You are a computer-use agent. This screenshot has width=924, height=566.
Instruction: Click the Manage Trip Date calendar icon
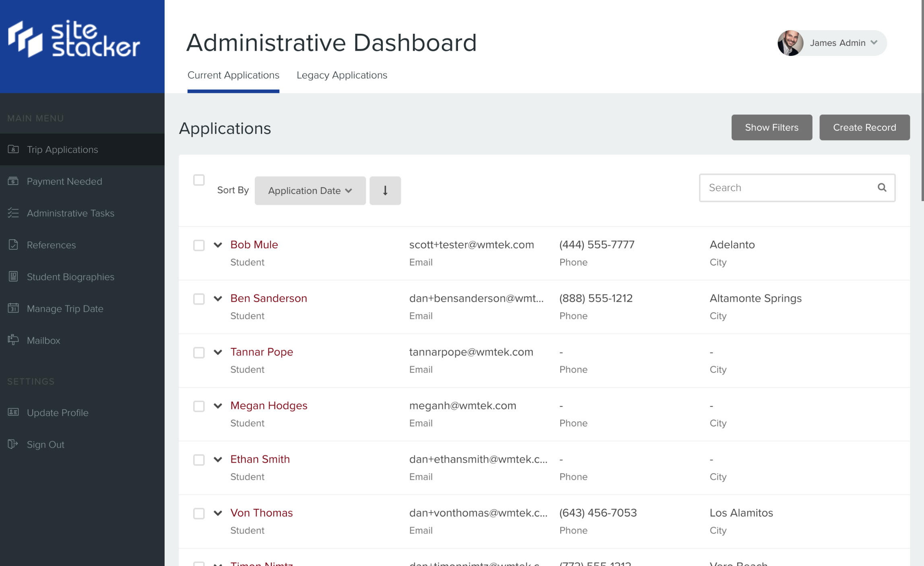(13, 308)
